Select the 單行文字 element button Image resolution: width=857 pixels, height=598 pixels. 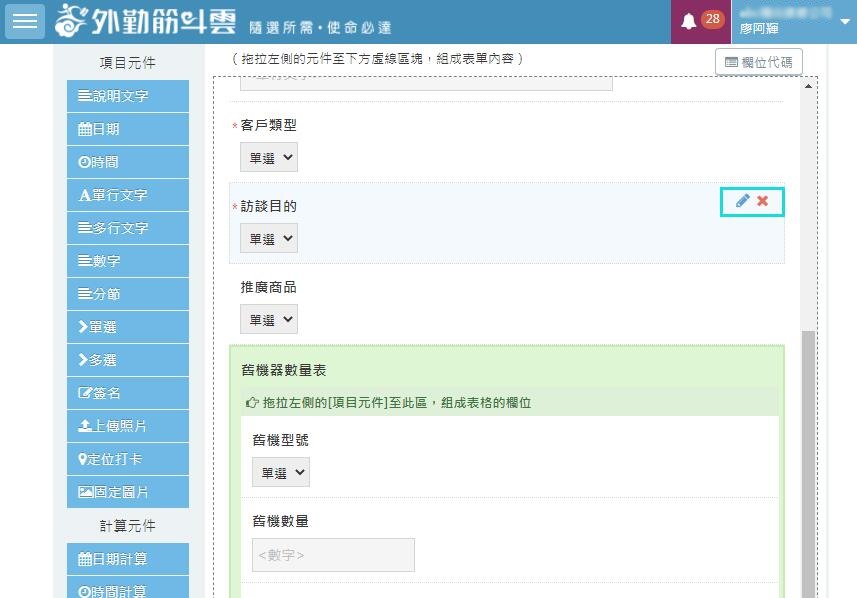tap(128, 195)
